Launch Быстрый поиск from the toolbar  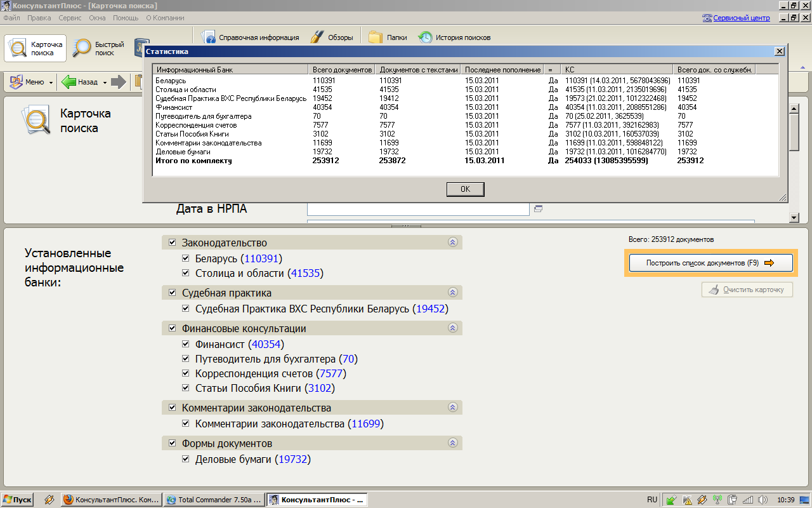click(x=100, y=48)
